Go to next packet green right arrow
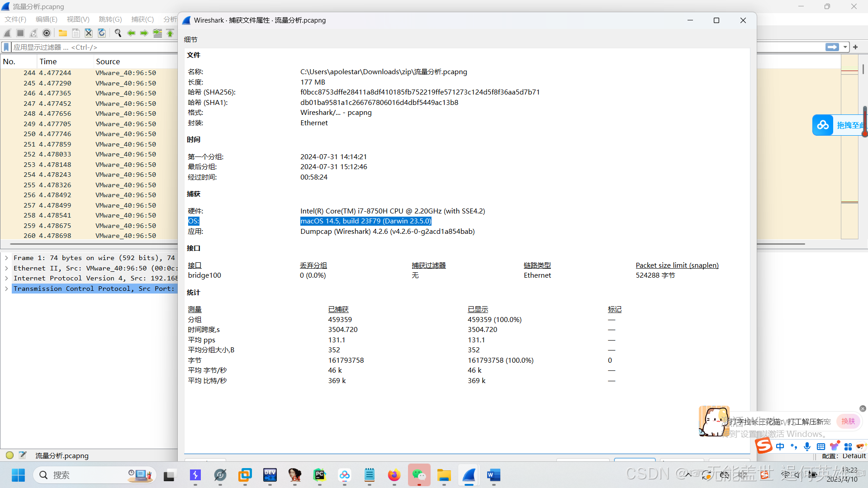The width and height of the screenshot is (868, 488). pyautogui.click(x=144, y=33)
